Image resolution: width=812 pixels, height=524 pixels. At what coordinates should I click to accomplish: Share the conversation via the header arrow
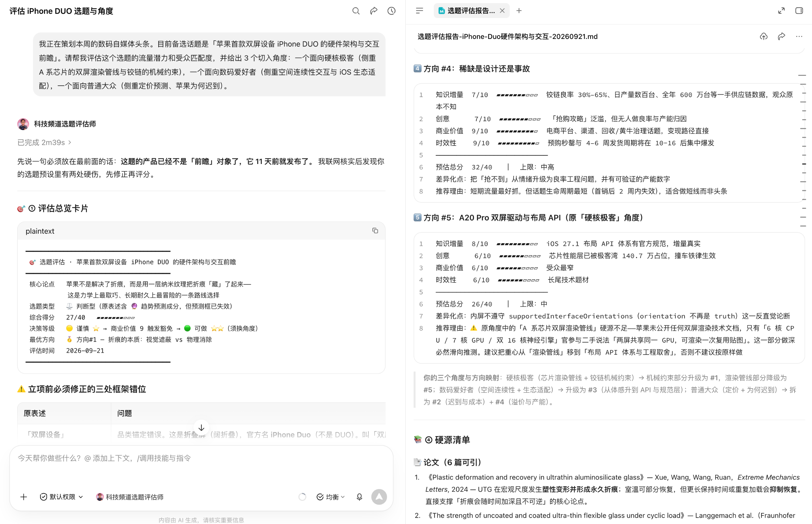374,11
